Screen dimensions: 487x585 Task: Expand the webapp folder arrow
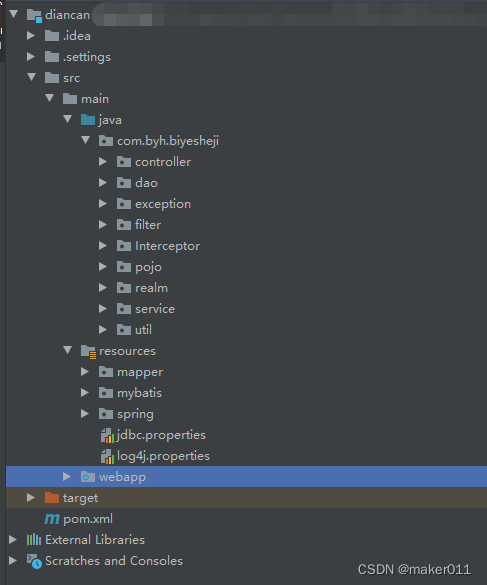point(67,476)
